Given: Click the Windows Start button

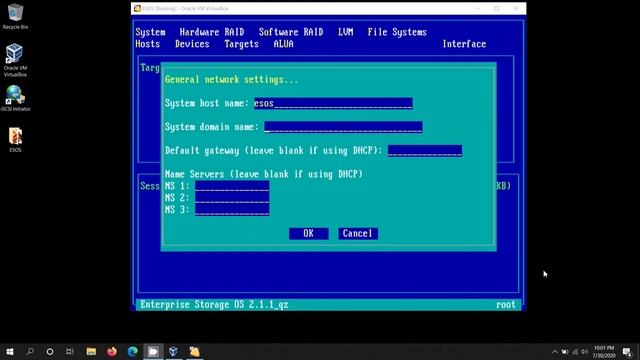Looking at the screenshot, I should tap(10, 351).
